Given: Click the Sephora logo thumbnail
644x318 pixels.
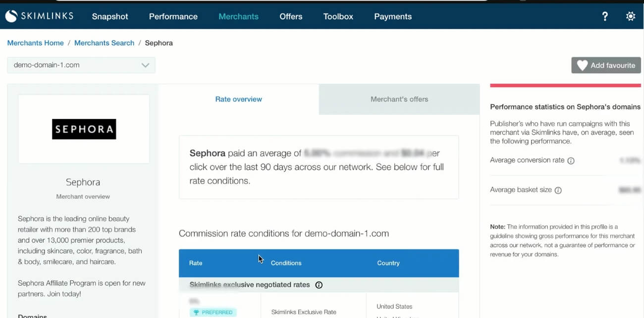Looking at the screenshot, I should [x=84, y=129].
